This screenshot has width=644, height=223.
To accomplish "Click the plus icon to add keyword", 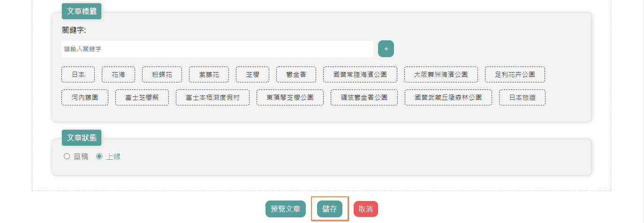I will (386, 49).
